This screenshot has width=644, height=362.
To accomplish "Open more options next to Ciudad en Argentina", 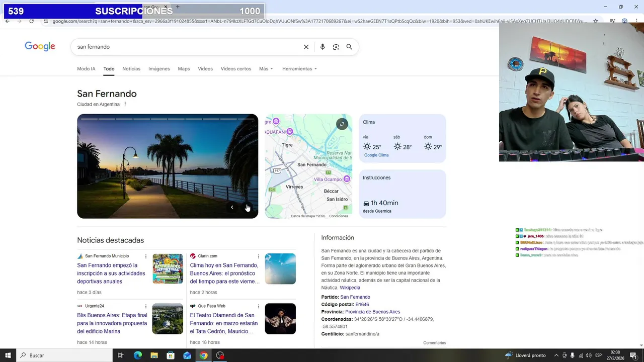I will (x=125, y=104).
